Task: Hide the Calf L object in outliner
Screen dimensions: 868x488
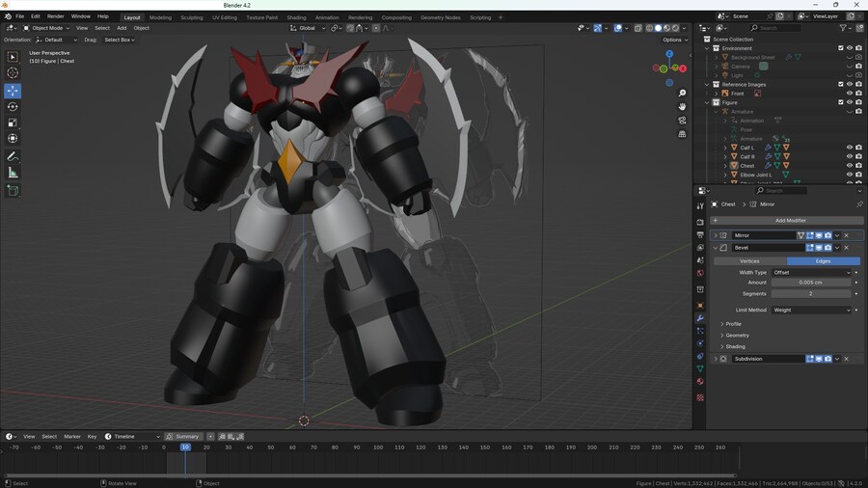Action: [850, 148]
